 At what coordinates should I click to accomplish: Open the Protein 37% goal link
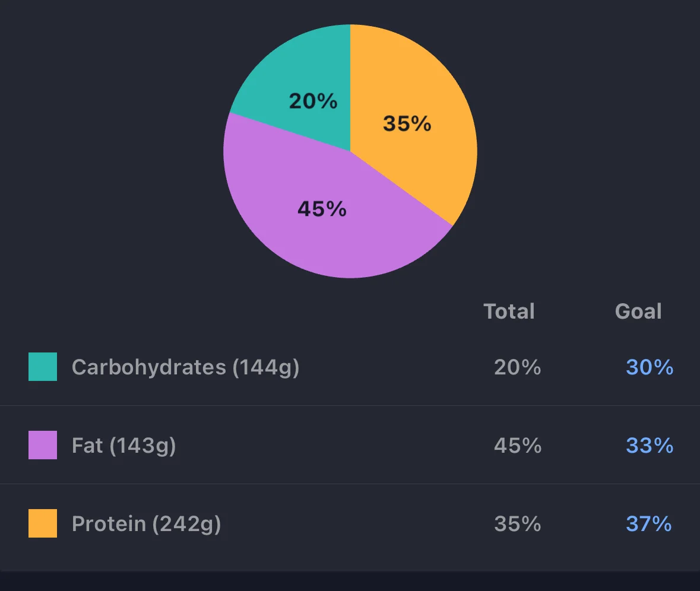[x=649, y=523]
